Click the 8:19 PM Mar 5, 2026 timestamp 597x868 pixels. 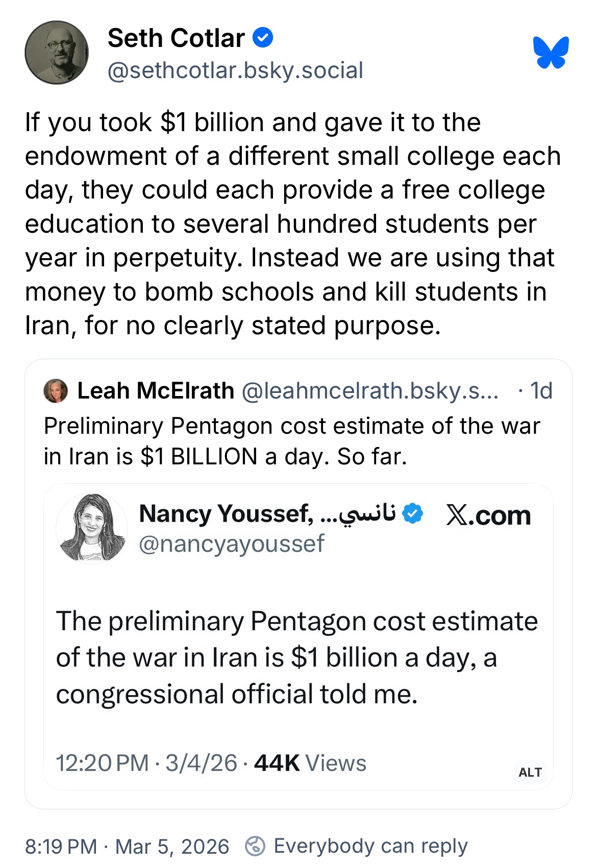coord(127,847)
